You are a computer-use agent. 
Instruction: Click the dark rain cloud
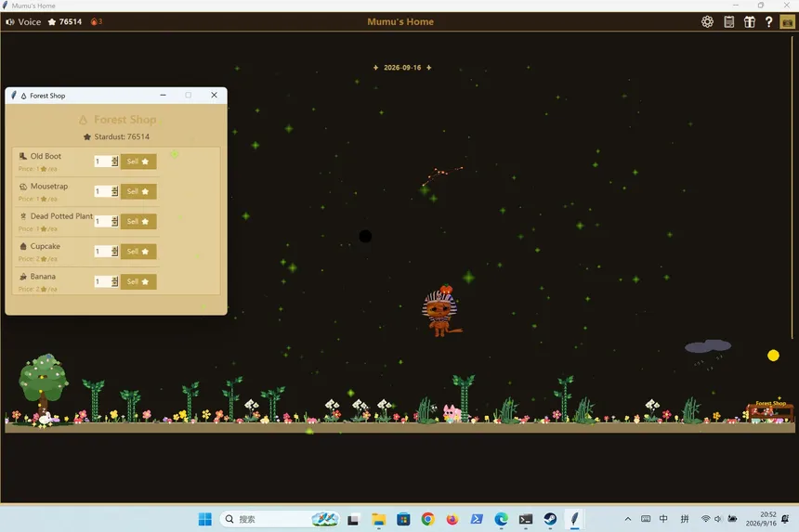(708, 346)
